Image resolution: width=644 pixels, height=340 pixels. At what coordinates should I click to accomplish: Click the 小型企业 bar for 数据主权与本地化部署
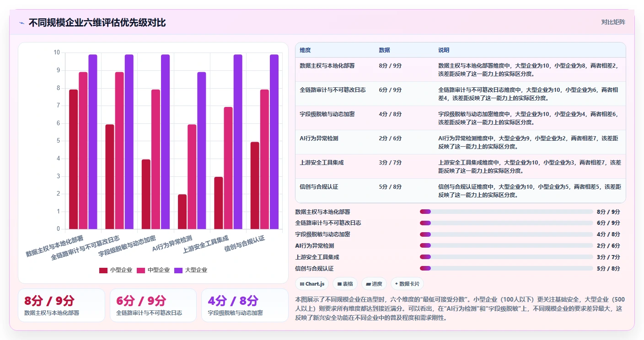pos(74,159)
